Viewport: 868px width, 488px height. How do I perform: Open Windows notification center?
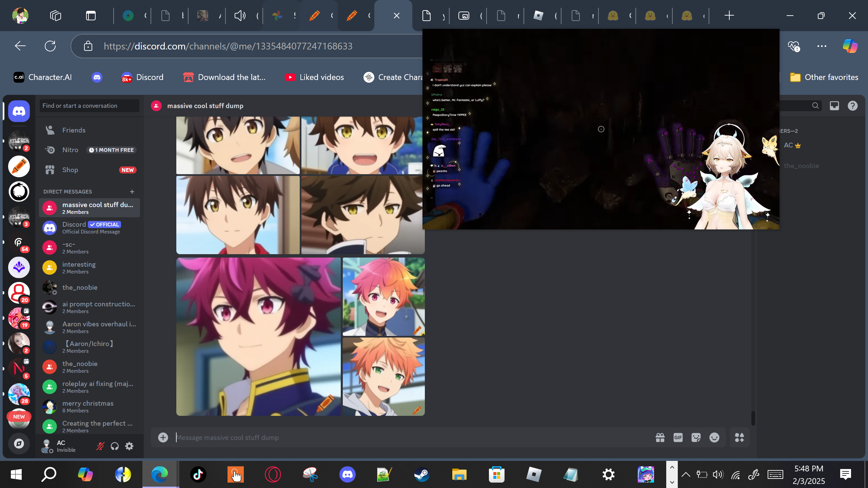pos(846,474)
